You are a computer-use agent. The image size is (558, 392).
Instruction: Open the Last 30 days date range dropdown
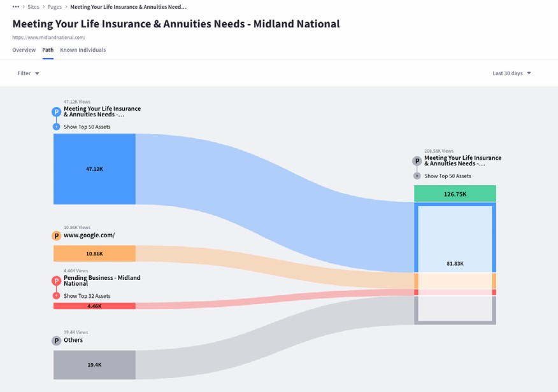(x=511, y=73)
